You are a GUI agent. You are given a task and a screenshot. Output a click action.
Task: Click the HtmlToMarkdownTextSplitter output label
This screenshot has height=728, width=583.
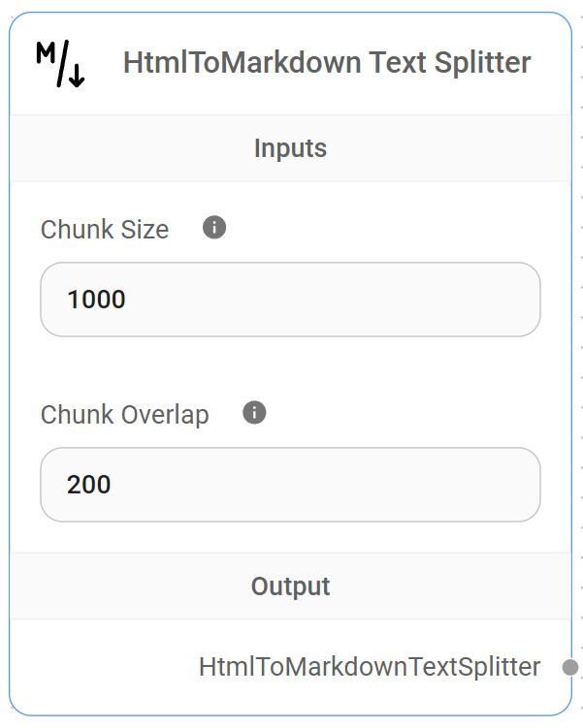coord(370,667)
